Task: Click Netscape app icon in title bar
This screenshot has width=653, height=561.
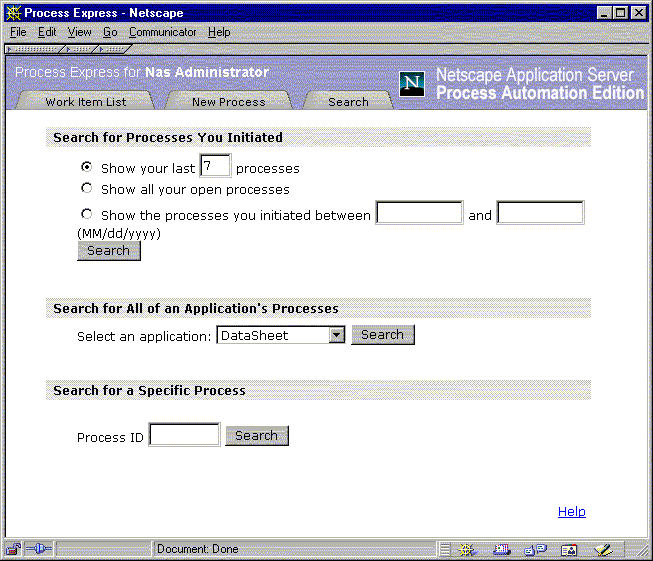Action: (x=13, y=13)
